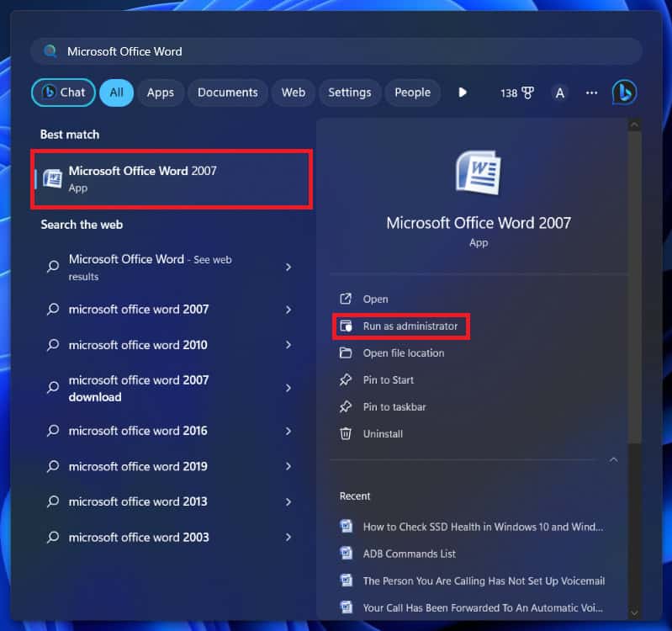
Task: Click the Pin to taskbar pin icon
Action: 346,407
